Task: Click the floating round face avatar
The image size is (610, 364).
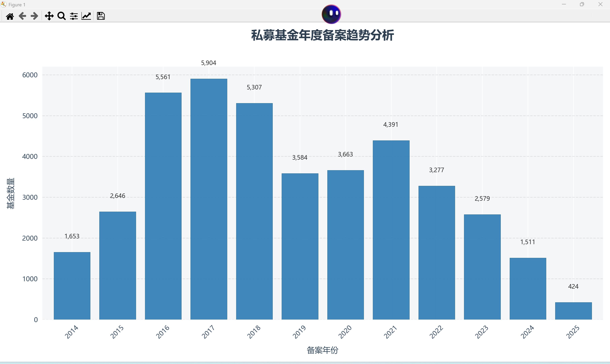Action: (x=331, y=14)
